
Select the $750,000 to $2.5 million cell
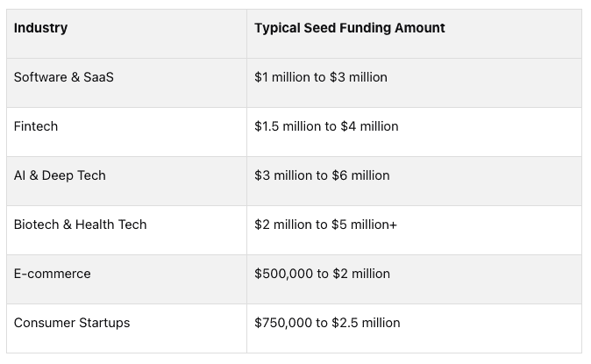pyautogui.click(x=327, y=323)
